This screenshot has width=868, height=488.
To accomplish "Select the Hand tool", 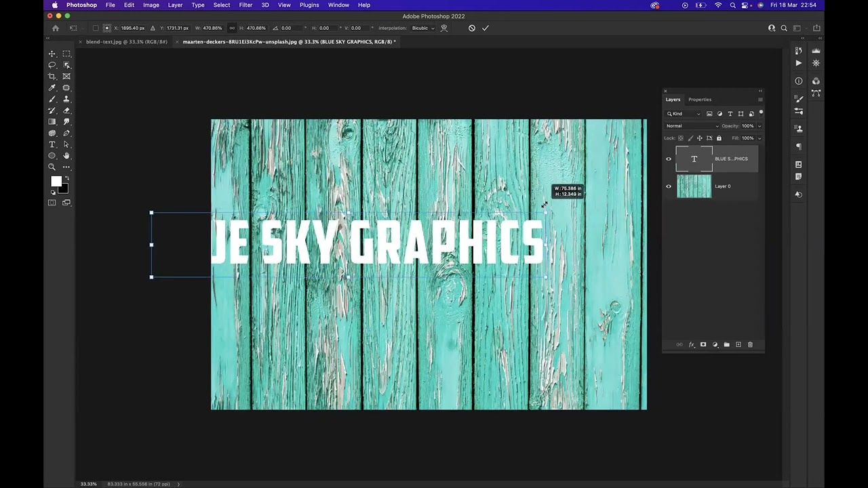I will pyautogui.click(x=66, y=156).
